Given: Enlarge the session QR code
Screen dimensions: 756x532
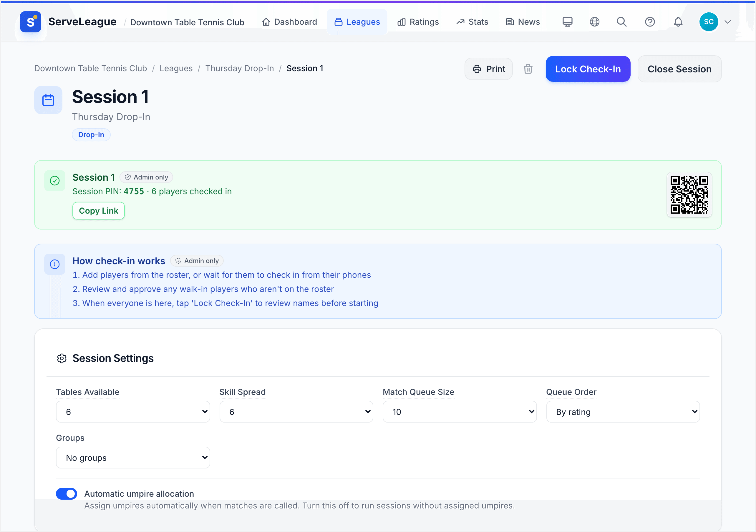Looking at the screenshot, I should (x=689, y=195).
